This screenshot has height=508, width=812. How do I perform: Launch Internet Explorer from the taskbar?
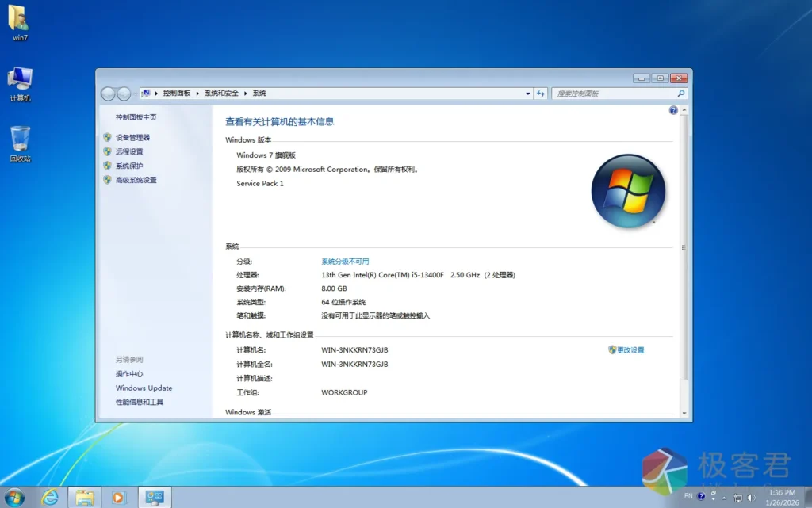50,497
